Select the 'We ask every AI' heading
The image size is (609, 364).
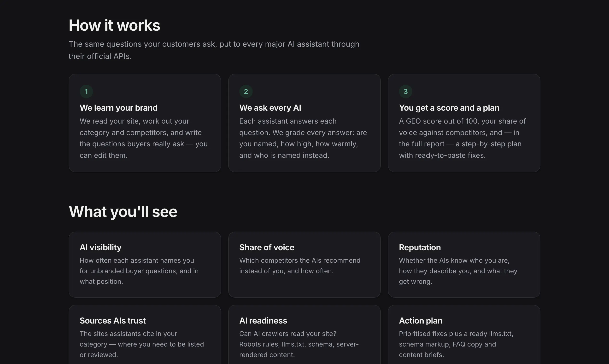pos(270,108)
